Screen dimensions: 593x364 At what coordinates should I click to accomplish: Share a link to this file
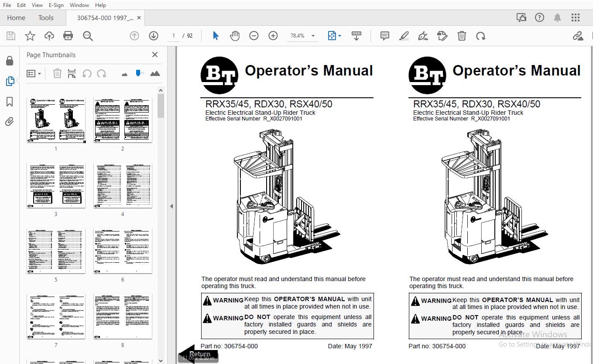click(x=578, y=36)
